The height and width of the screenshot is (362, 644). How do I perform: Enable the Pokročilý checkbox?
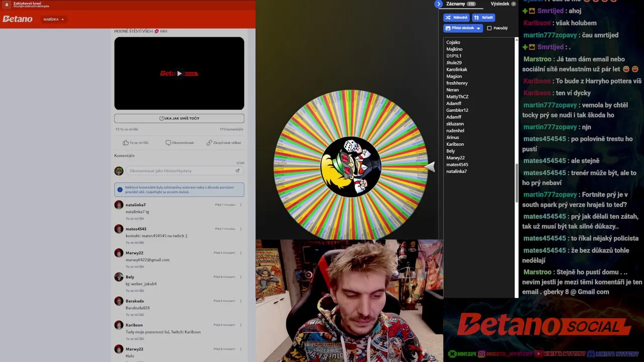[x=489, y=28]
